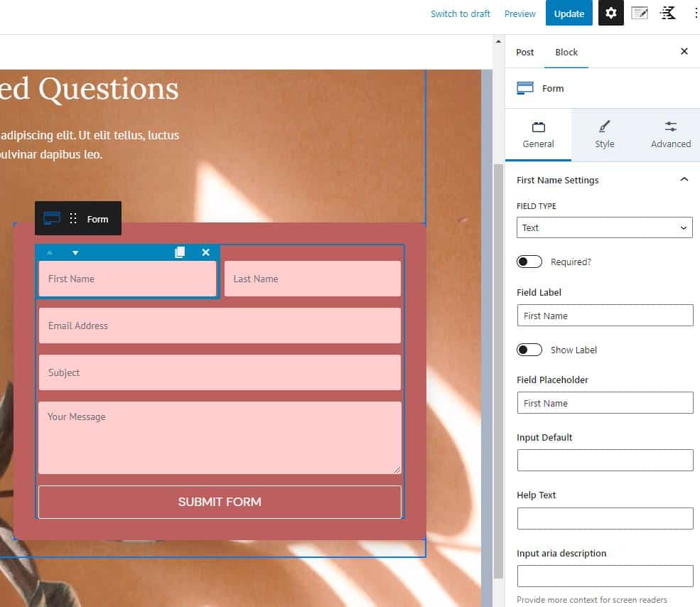Click the page editor notepad icon in top bar

640,13
